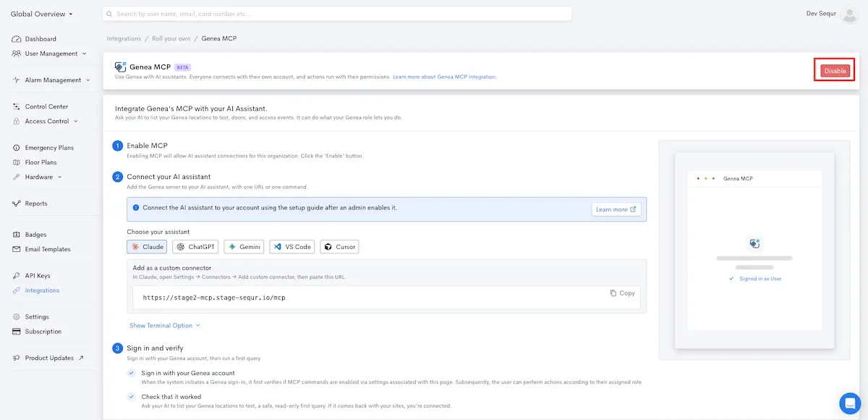Choose the ChatGPT assistant option
The height and width of the screenshot is (420, 868).
pyautogui.click(x=196, y=247)
